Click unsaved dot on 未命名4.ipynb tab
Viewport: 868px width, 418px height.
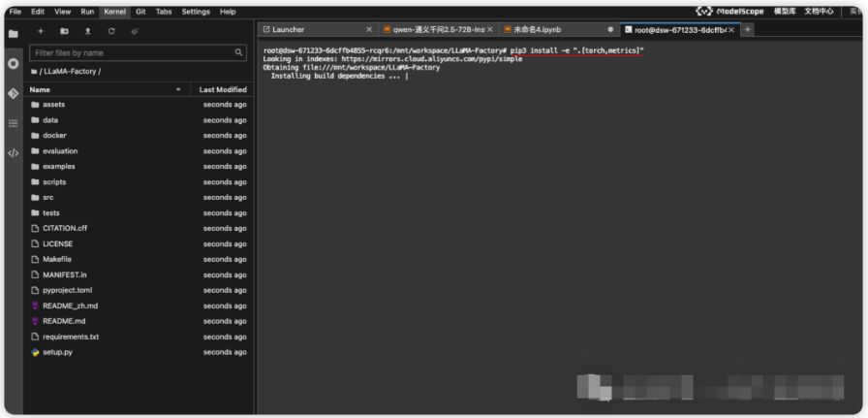tap(610, 30)
